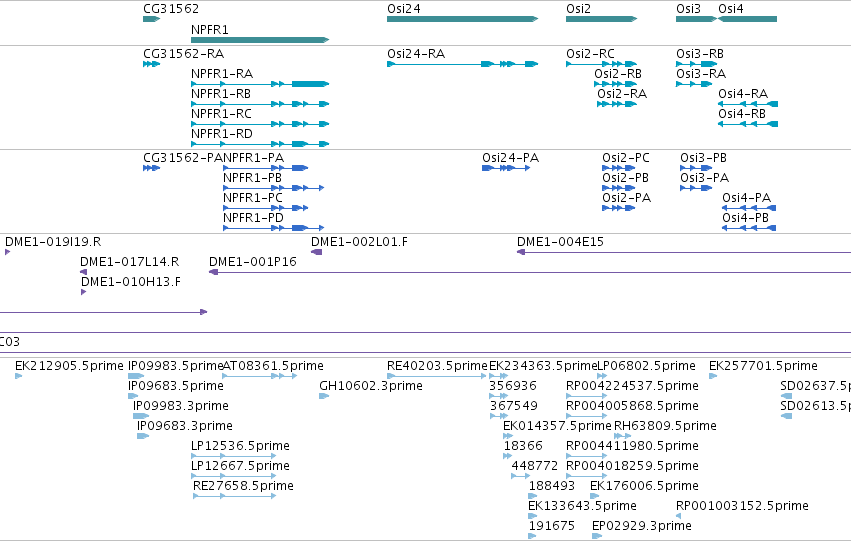Select the EK133643.5prime EST
Image resolution: width=851 pixels, height=541 pixels.
(533, 517)
